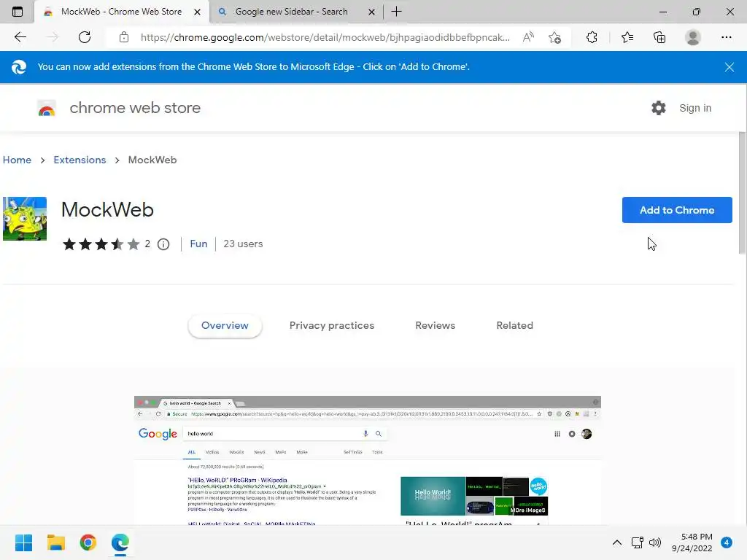Click the page vertical scrollbar
747x560 pixels.
[742, 192]
